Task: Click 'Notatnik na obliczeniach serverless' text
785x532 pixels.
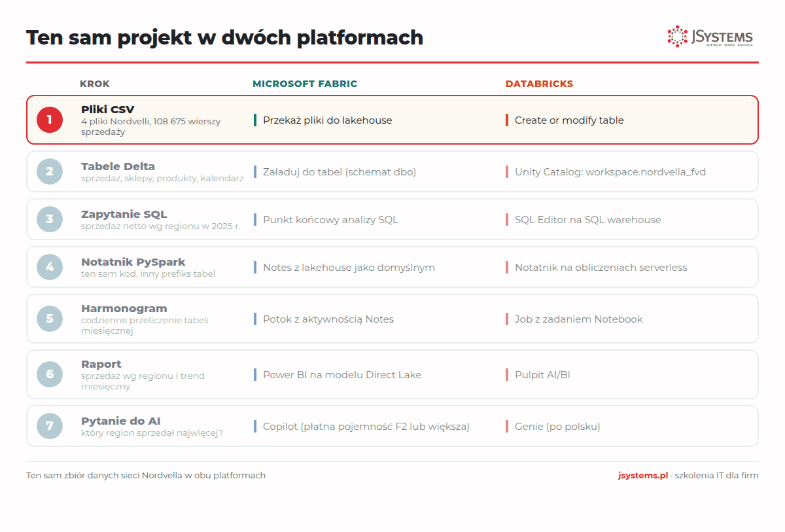Action: (x=601, y=268)
